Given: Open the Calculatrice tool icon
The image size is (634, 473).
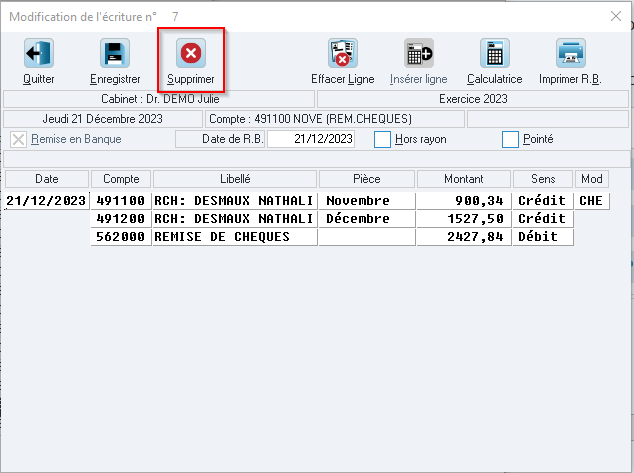Looking at the screenshot, I should tap(495, 53).
